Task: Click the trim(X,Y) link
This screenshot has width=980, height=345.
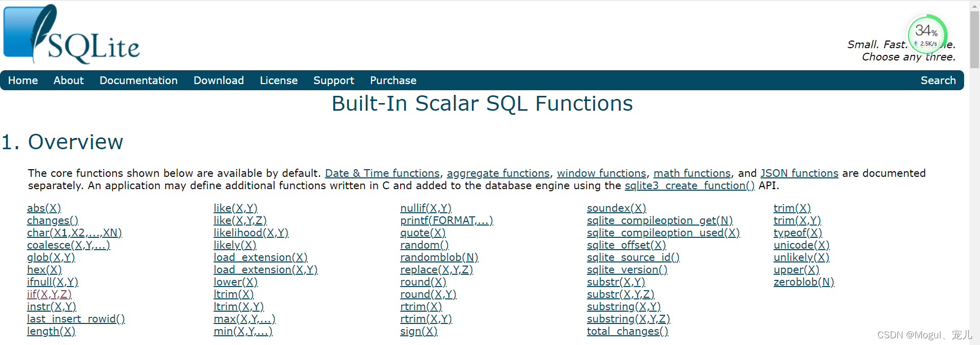Action: point(797,220)
